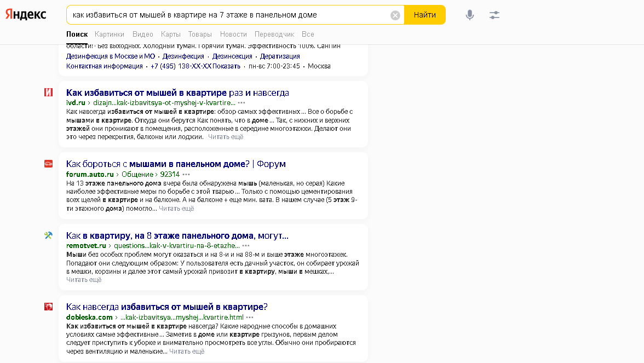Image resolution: width=644 pixels, height=363 pixels.
Task: Open result Как избавиться от мышей раз и навсегда
Action: pos(177,93)
